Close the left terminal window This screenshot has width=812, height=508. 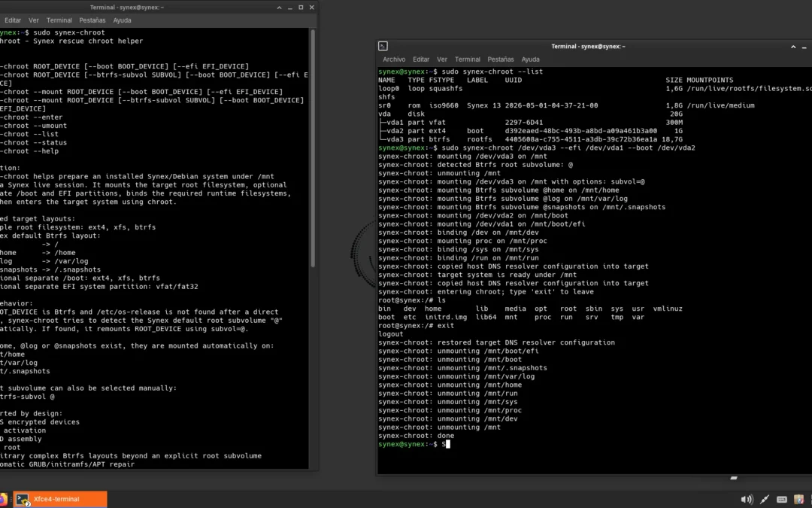[312, 8]
